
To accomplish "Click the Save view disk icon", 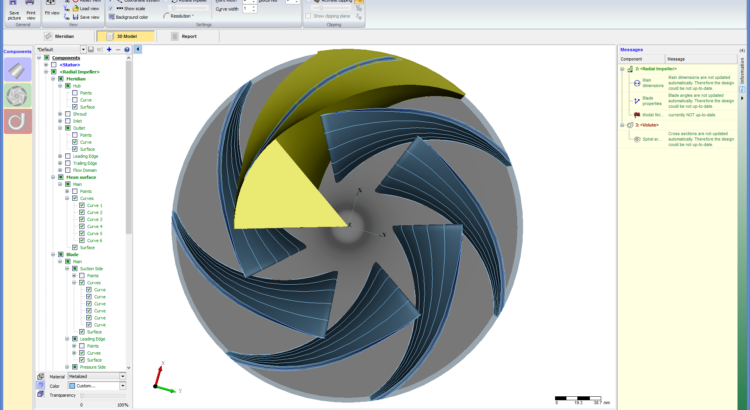I will tap(76, 17).
